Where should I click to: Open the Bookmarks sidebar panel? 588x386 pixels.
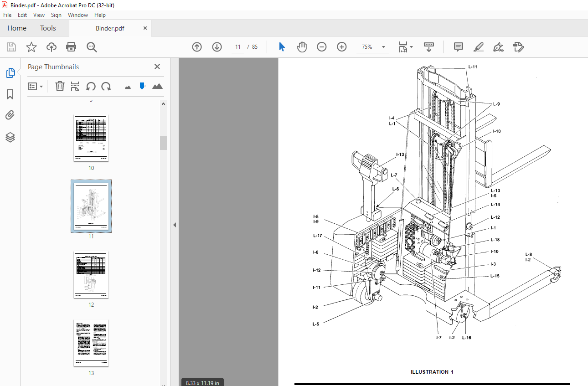click(x=10, y=94)
